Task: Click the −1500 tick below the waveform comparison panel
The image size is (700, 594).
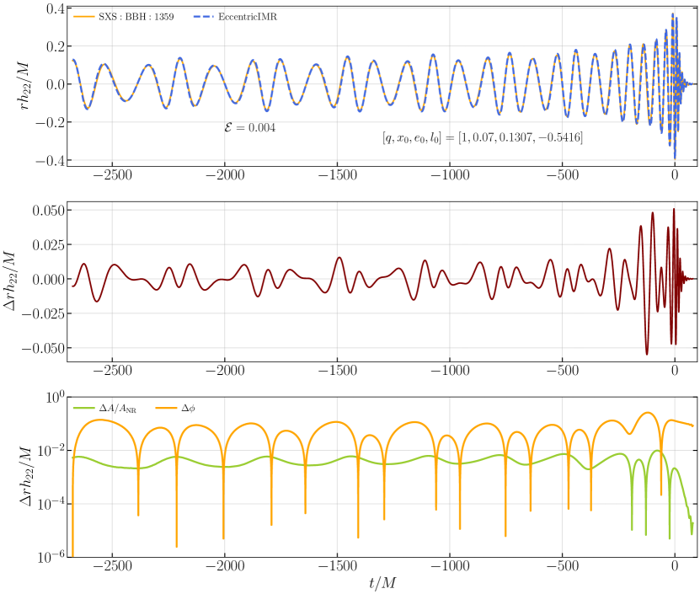Action: [338, 175]
